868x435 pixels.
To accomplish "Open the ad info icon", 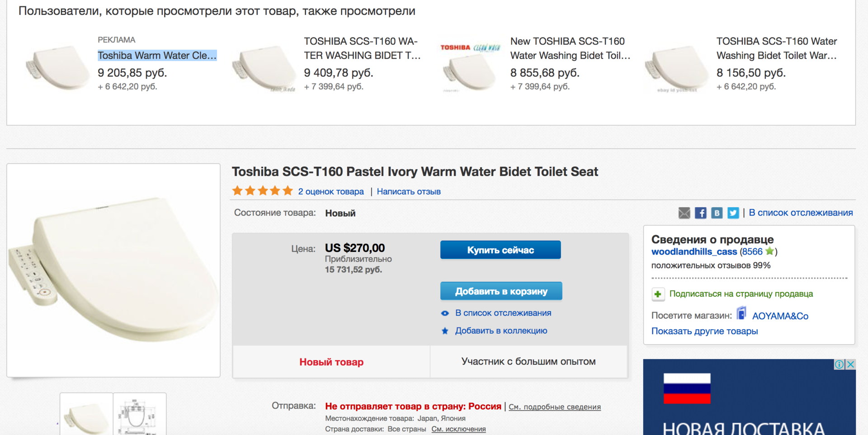I will (839, 364).
